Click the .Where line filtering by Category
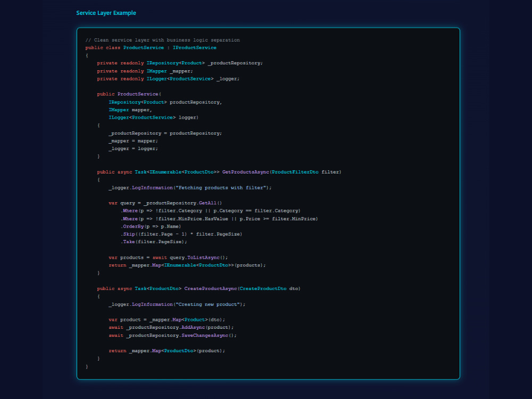532x399 pixels. point(210,211)
